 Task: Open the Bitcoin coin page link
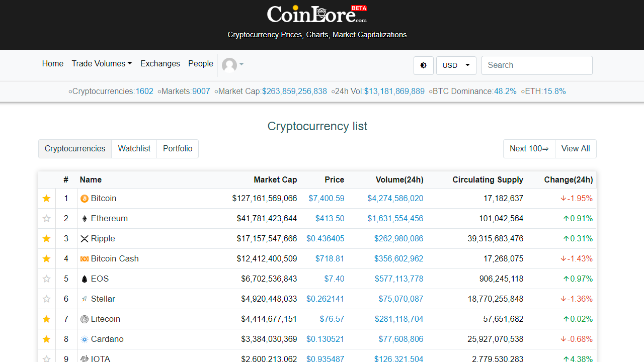coord(104,199)
